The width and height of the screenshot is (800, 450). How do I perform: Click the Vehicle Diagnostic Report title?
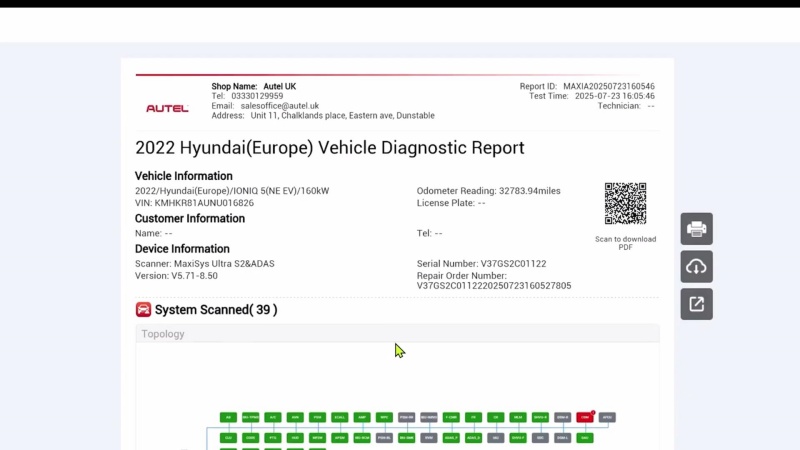click(330, 148)
